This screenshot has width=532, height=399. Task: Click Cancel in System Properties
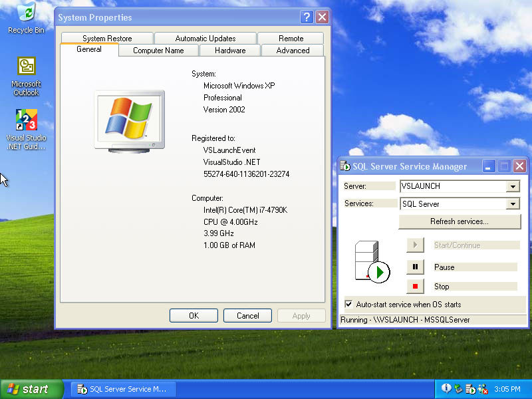pos(247,315)
